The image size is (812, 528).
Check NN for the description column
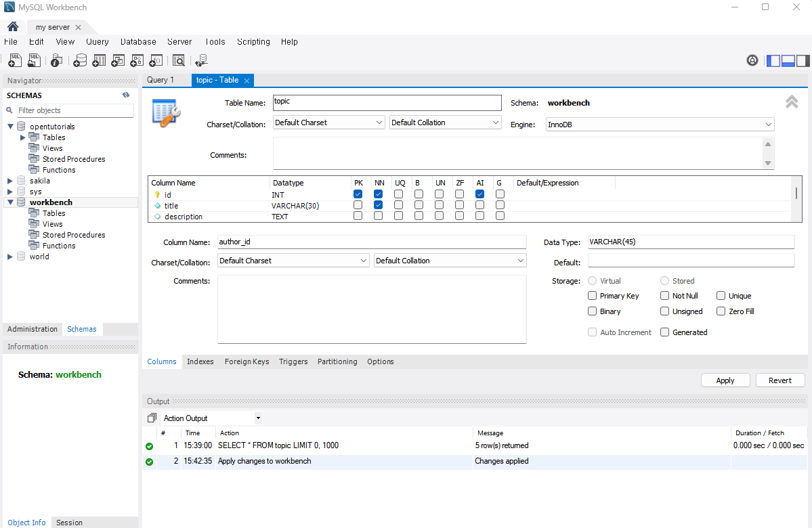379,216
